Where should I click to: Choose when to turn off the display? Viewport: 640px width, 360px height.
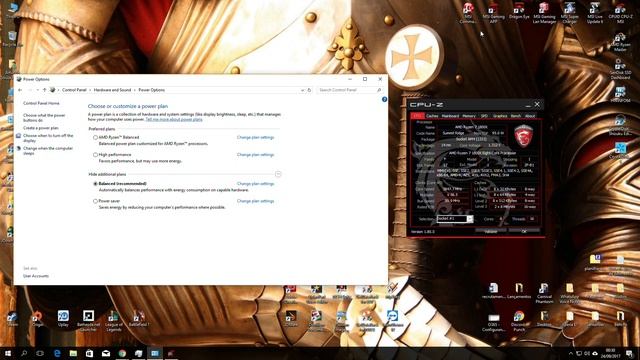tap(48, 138)
